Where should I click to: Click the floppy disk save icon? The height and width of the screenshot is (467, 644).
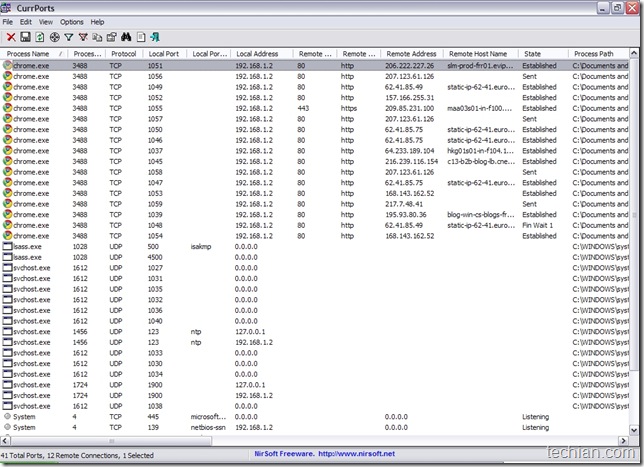click(25, 37)
